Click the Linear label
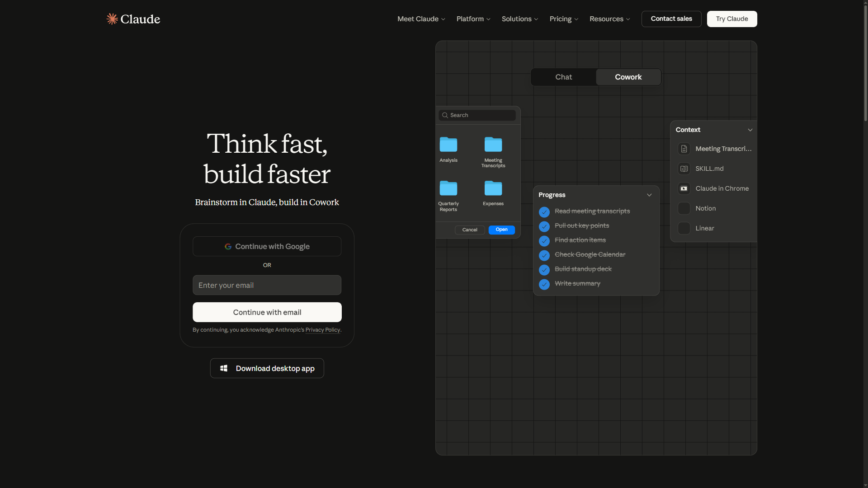The width and height of the screenshot is (868, 488). [x=705, y=228]
